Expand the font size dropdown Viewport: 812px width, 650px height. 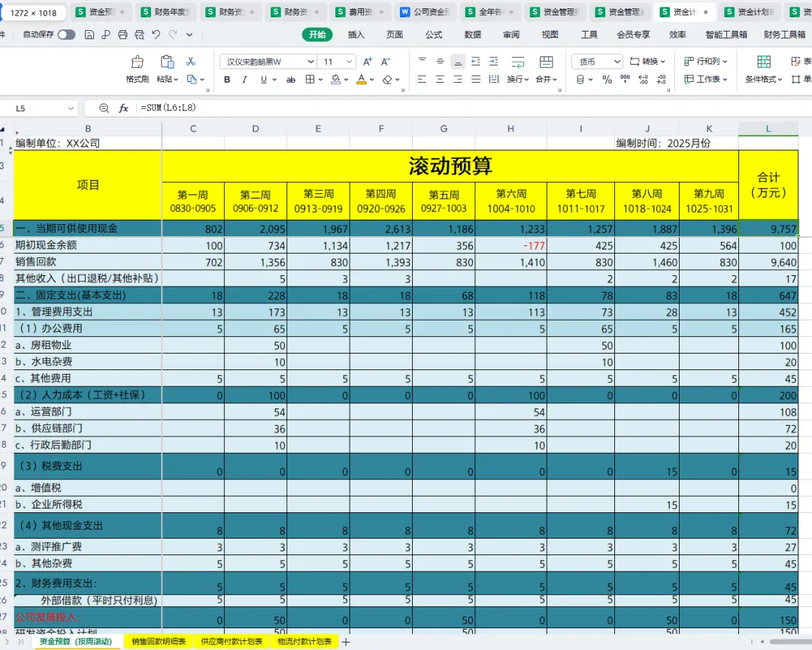(350, 62)
